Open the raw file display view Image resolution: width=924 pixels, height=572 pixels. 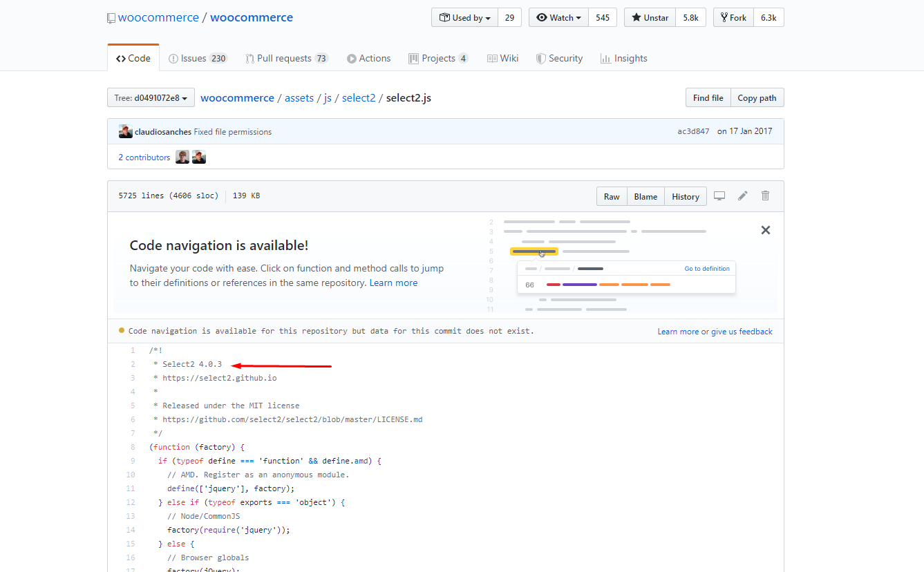[x=611, y=196]
